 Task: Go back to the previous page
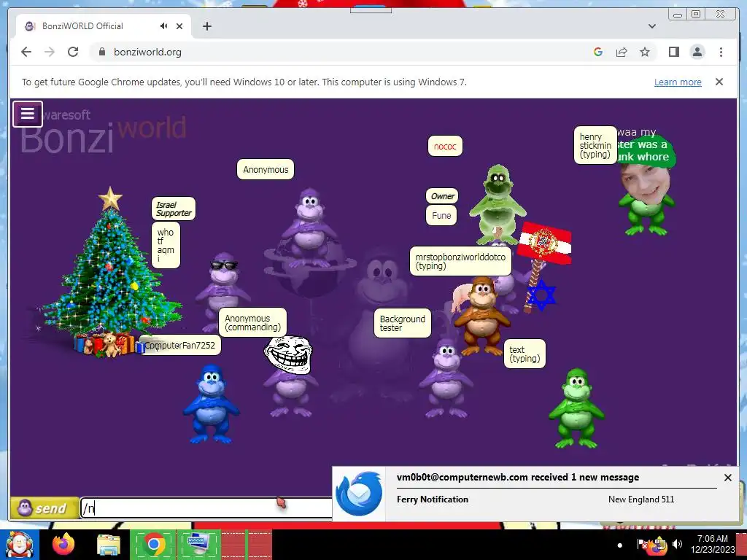click(x=26, y=52)
